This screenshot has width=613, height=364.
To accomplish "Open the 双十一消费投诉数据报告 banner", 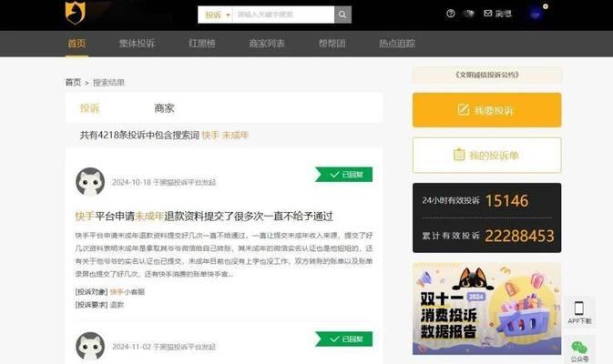I will (x=486, y=308).
